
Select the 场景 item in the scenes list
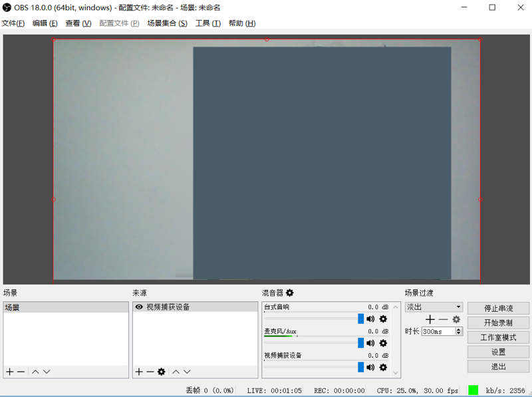click(x=66, y=307)
